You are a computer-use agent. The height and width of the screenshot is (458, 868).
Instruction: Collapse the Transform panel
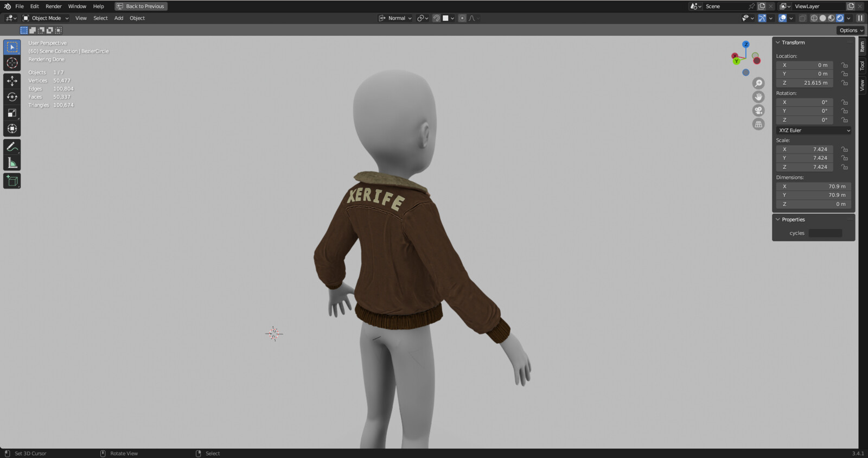tap(778, 42)
